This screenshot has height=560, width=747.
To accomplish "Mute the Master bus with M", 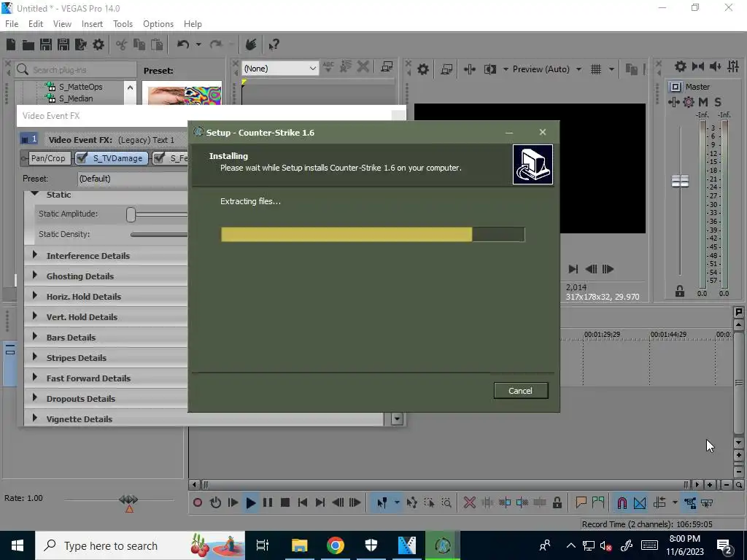I will (703, 102).
